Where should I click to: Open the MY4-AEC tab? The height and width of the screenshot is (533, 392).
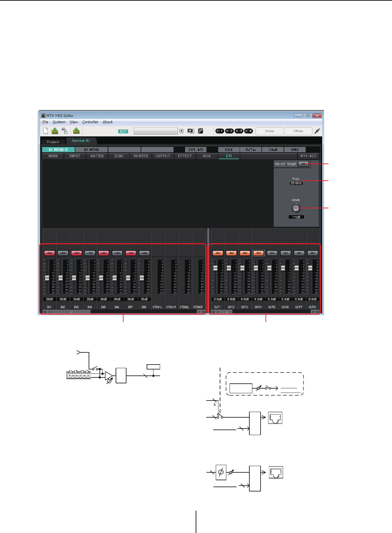(x=308, y=156)
